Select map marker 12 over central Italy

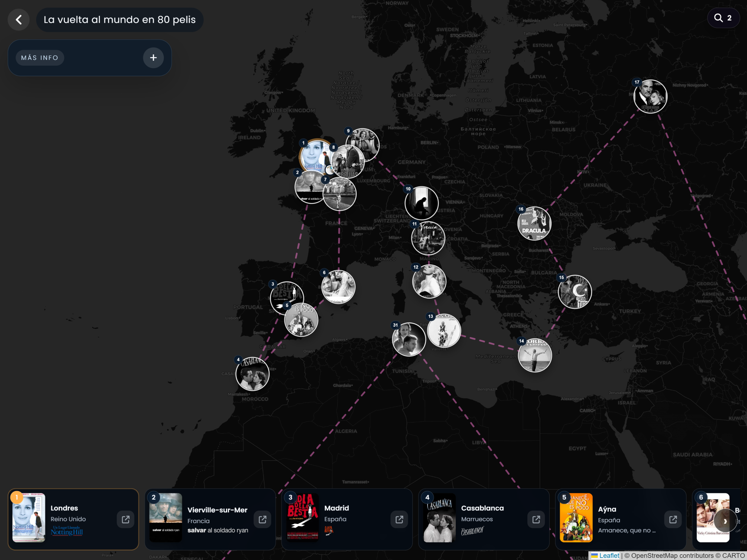[429, 282]
